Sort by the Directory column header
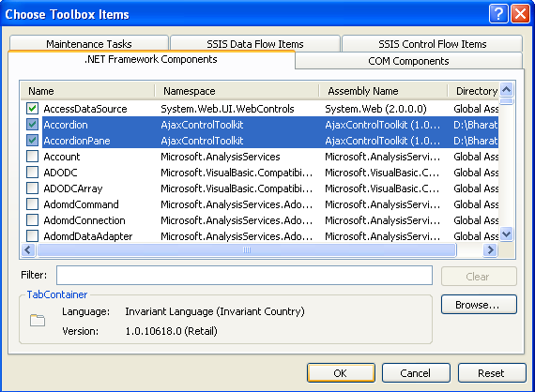Screen dimensions: 535x392 click(474, 91)
